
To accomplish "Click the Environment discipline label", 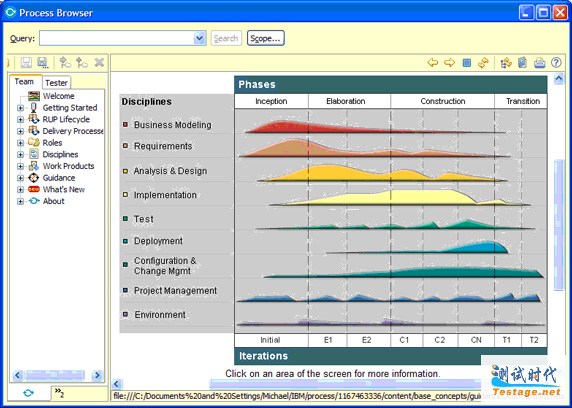I will 160,315.
